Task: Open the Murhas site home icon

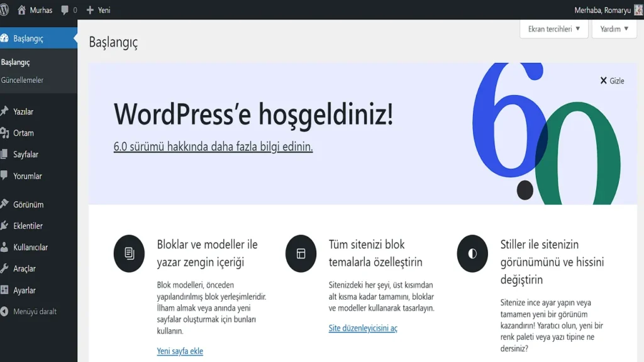Action: click(22, 10)
